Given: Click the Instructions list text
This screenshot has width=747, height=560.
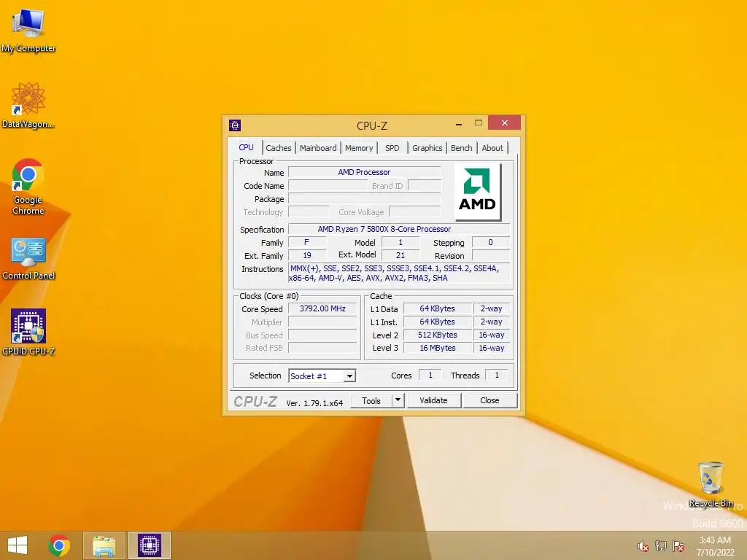Looking at the screenshot, I should [x=399, y=273].
